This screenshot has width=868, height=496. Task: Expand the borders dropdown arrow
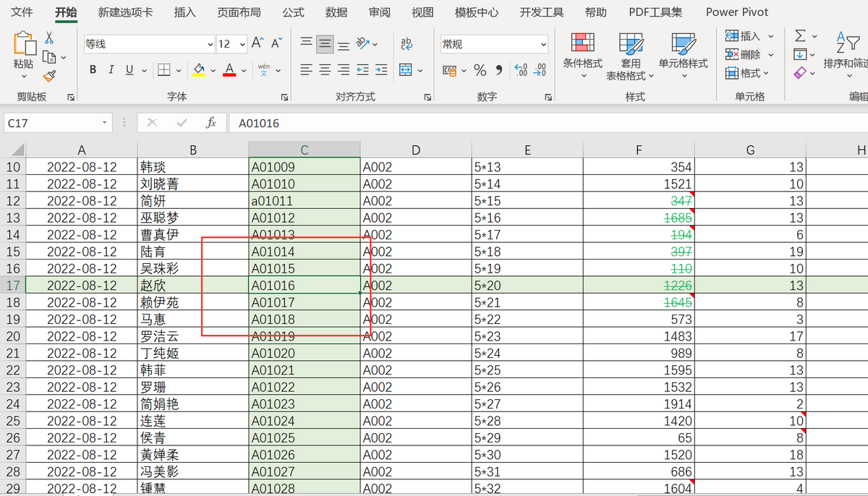(x=178, y=70)
